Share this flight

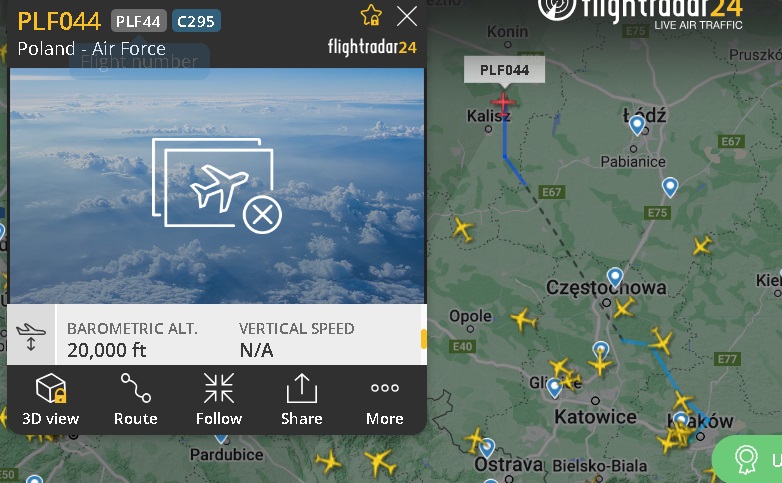(301, 399)
